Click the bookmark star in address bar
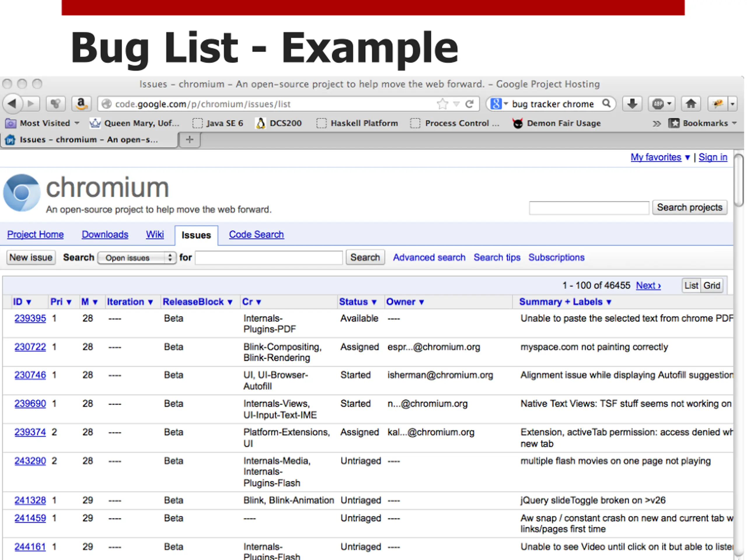 point(442,104)
